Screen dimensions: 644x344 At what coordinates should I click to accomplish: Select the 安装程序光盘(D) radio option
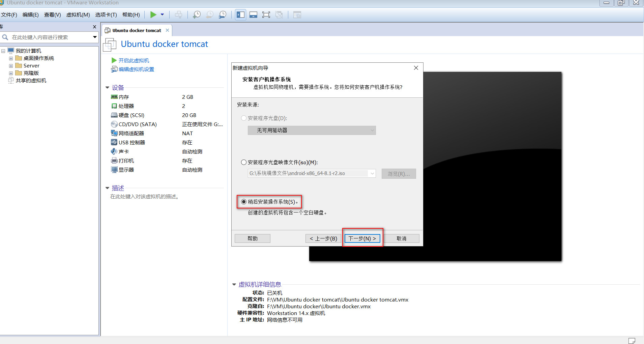[x=244, y=118]
